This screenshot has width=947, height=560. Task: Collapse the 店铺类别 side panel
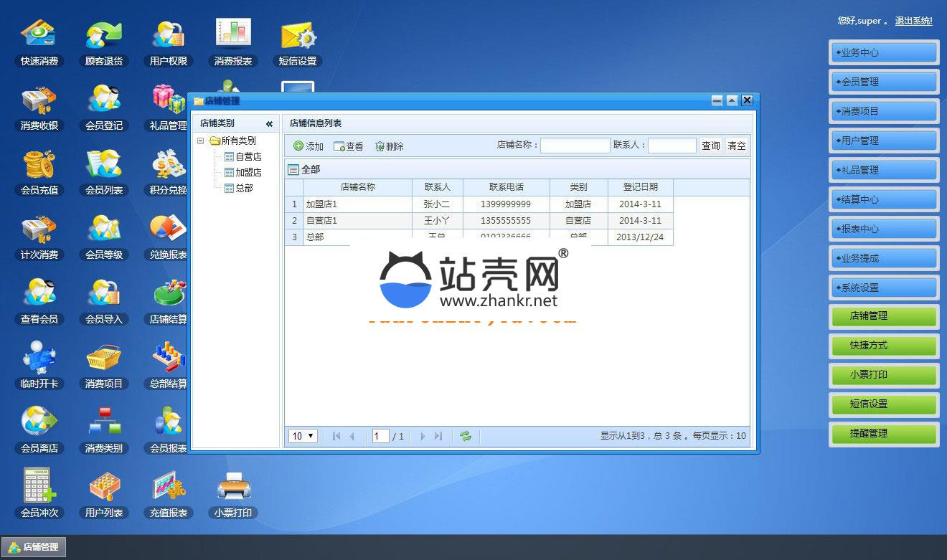[269, 123]
